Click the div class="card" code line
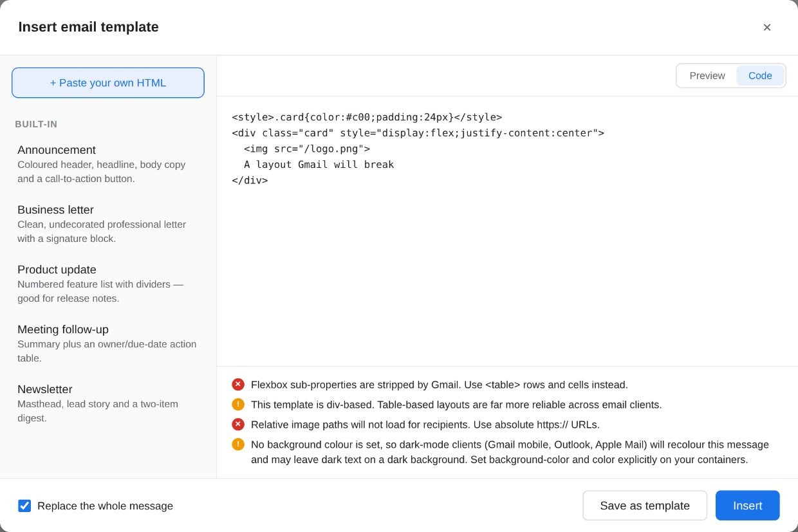This screenshot has width=798, height=532. (418, 133)
